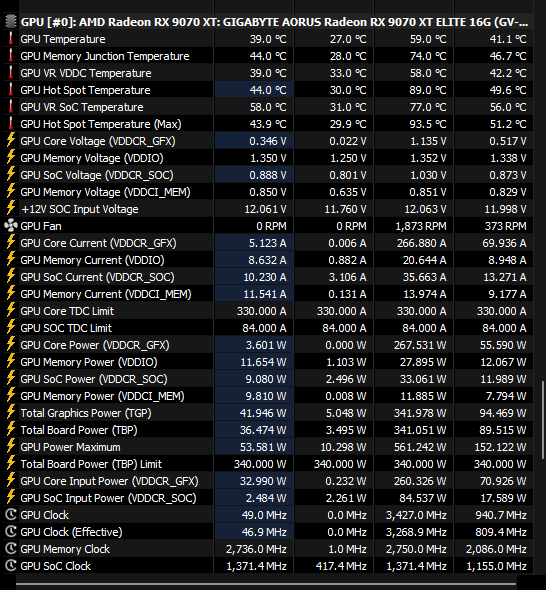This screenshot has height=590, width=546.
Task: Click the GPU chip icon in header row
Action: coord(11,22)
